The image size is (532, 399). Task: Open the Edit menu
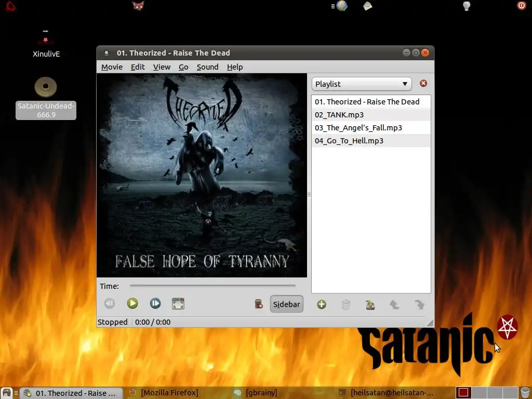138,67
